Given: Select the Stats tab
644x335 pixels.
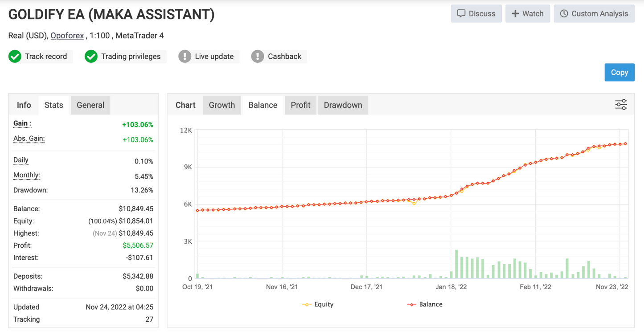Looking at the screenshot, I should click(x=53, y=105).
